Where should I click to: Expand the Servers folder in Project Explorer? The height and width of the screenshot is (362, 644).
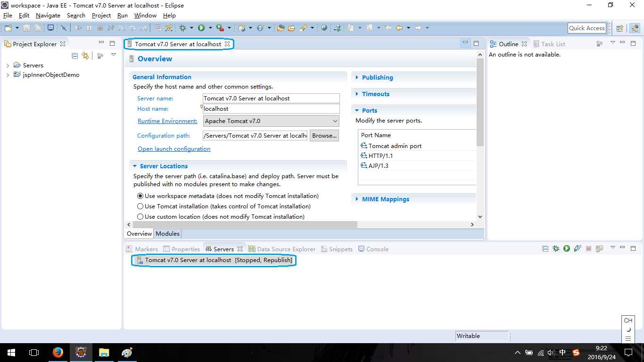(8, 66)
